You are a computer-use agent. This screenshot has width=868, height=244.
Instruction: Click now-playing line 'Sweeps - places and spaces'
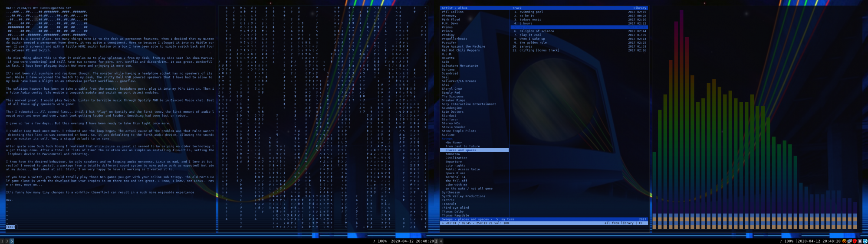pos(465,219)
